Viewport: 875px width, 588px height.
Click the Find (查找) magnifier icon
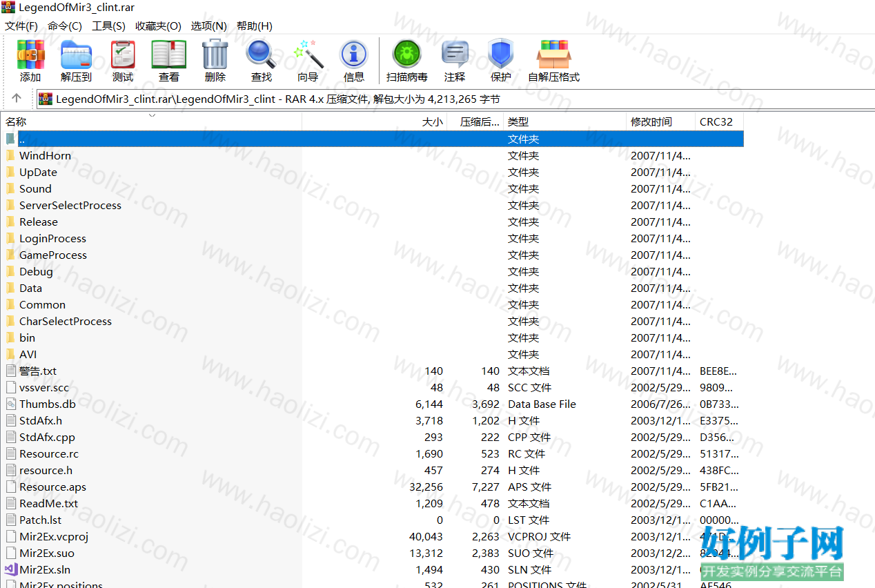pyautogui.click(x=262, y=55)
